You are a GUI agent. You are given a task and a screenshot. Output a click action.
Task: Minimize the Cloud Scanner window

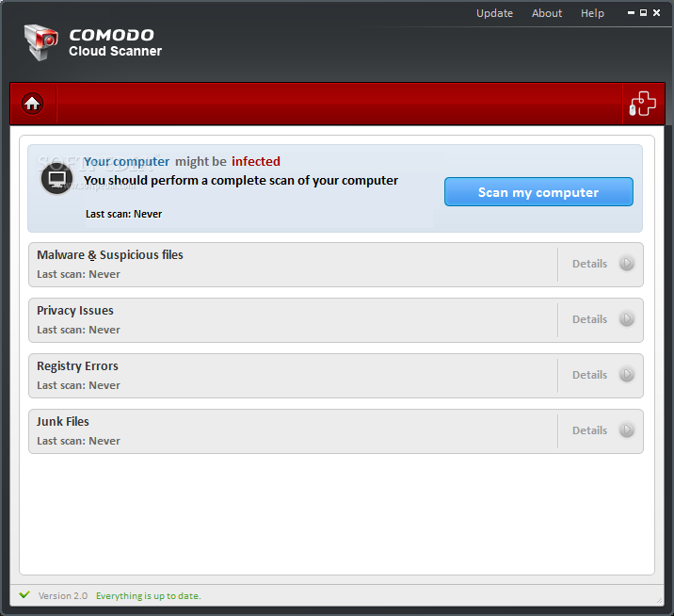tap(631, 13)
